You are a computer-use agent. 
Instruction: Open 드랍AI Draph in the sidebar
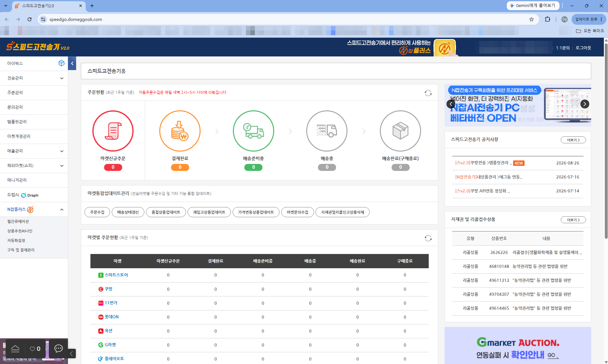[34, 195]
